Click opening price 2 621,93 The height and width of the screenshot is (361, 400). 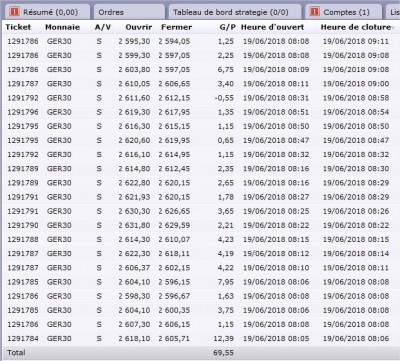(x=134, y=197)
